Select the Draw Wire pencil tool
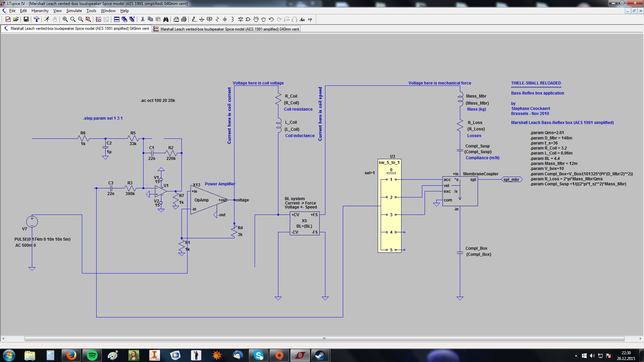Screen dimensions: 644x362 (194, 19)
